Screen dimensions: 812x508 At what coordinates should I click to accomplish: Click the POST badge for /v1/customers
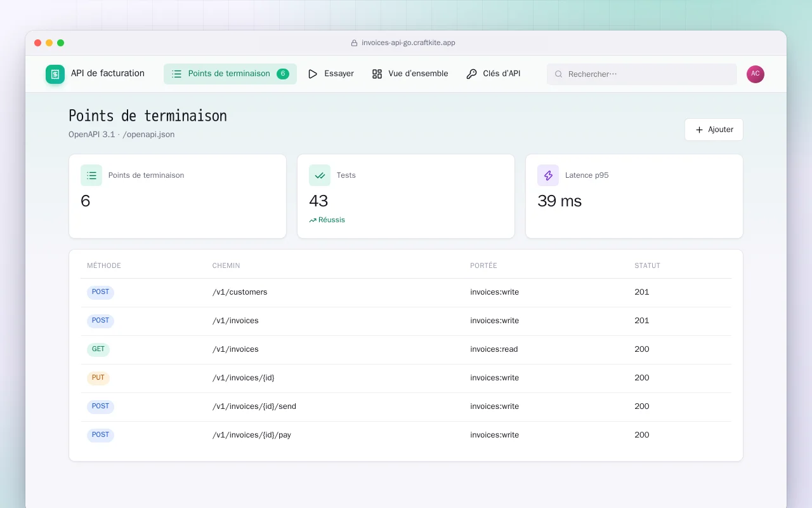pyautogui.click(x=100, y=293)
